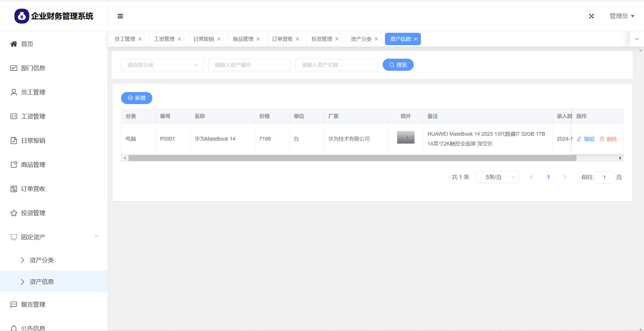
Task: Toggle fullscreen with the expand icon
Action: 591,16
